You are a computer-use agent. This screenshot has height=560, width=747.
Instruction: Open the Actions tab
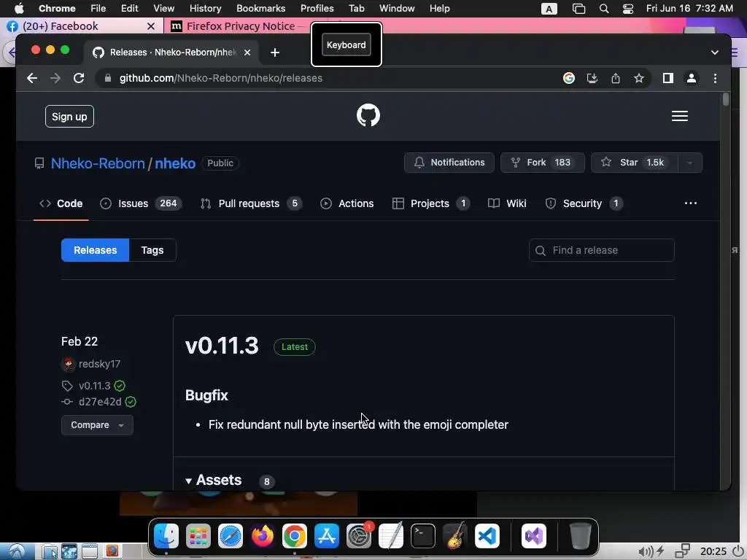click(347, 203)
